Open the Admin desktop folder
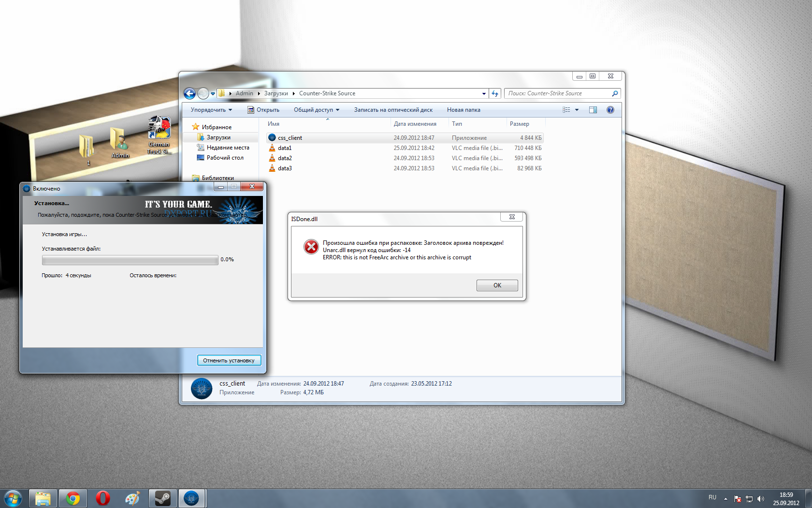Viewport: 812px width, 508px height. point(120,142)
